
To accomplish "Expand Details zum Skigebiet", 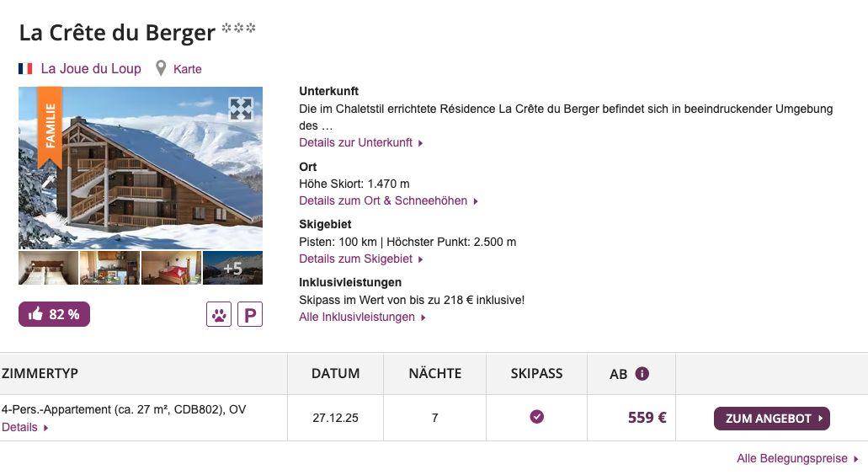I will [x=360, y=259].
